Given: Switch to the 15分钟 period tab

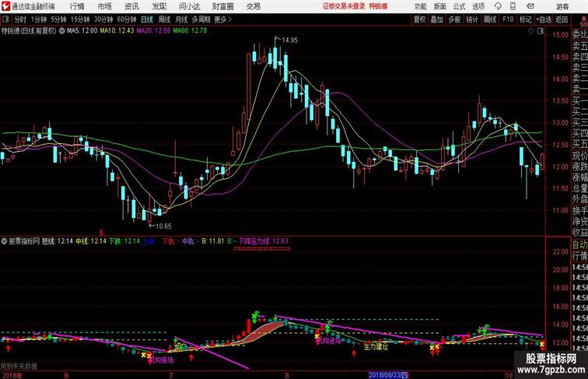Looking at the screenshot, I should 80,19.
